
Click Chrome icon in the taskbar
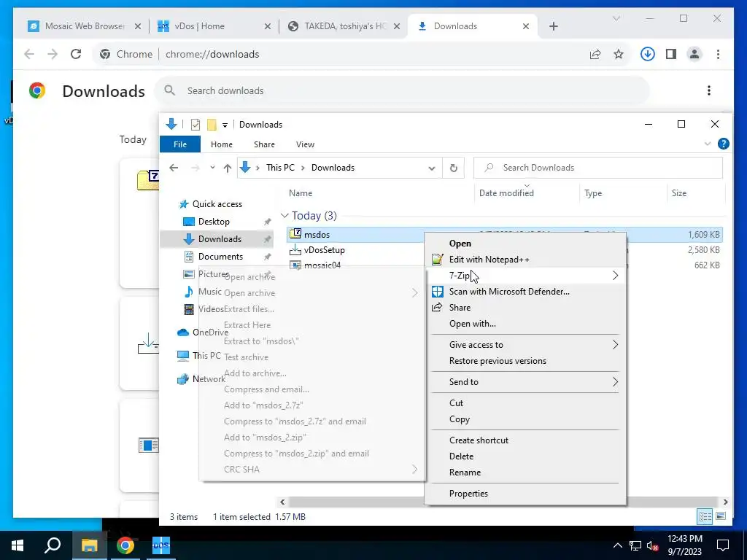click(125, 545)
